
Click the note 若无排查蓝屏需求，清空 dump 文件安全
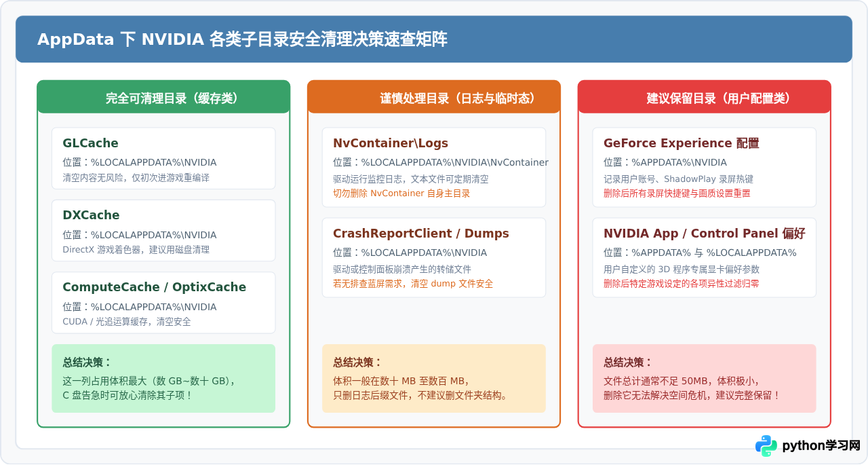coord(413,284)
